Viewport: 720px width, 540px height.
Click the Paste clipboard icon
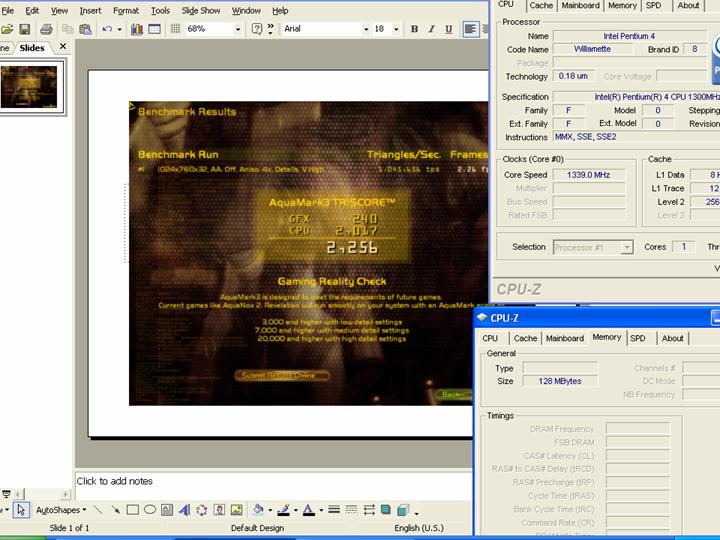point(85,29)
